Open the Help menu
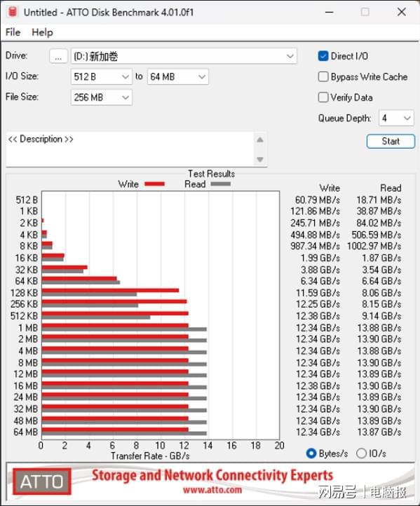The height and width of the screenshot is (506, 420). click(42, 32)
